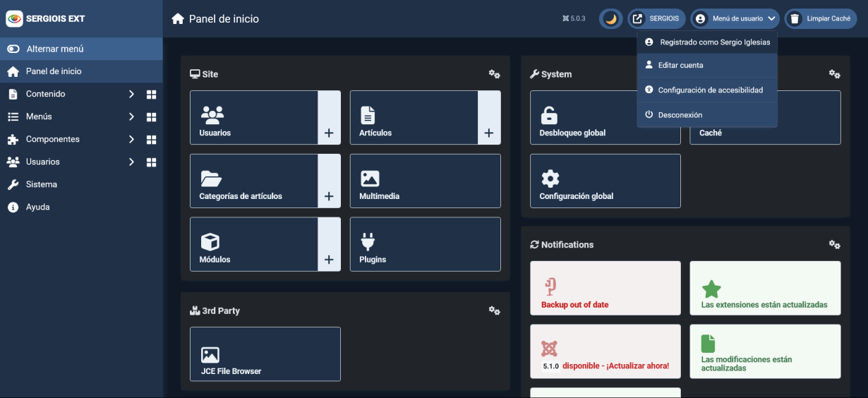Open the Backup out of date notification
Screen dimensions: 868x398
pyautogui.click(x=605, y=288)
